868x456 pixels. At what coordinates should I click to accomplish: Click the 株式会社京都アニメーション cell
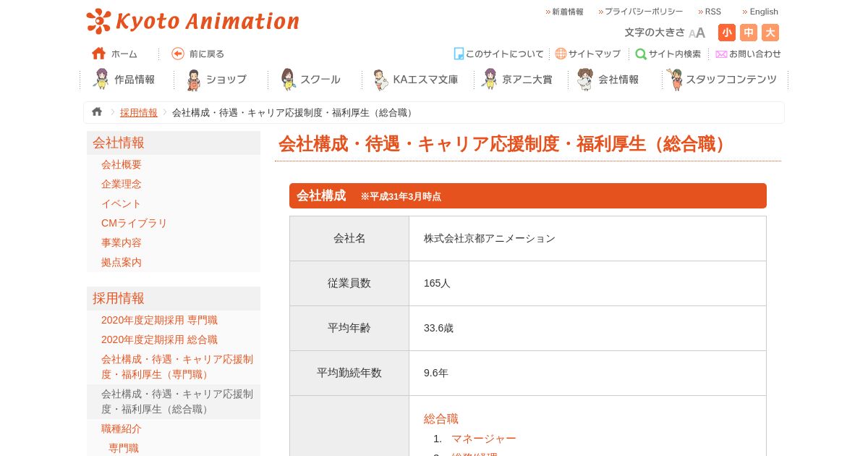click(587, 239)
